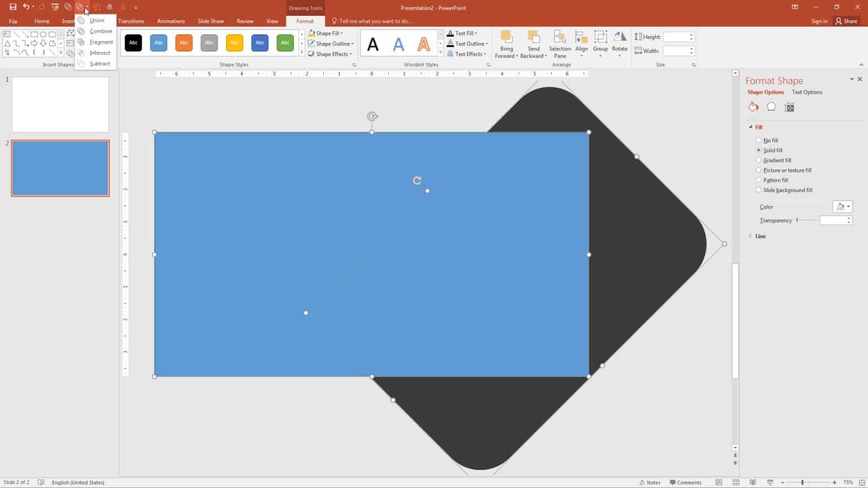The width and height of the screenshot is (868, 488).
Task: Select the No fill option
Action: pos(758,140)
